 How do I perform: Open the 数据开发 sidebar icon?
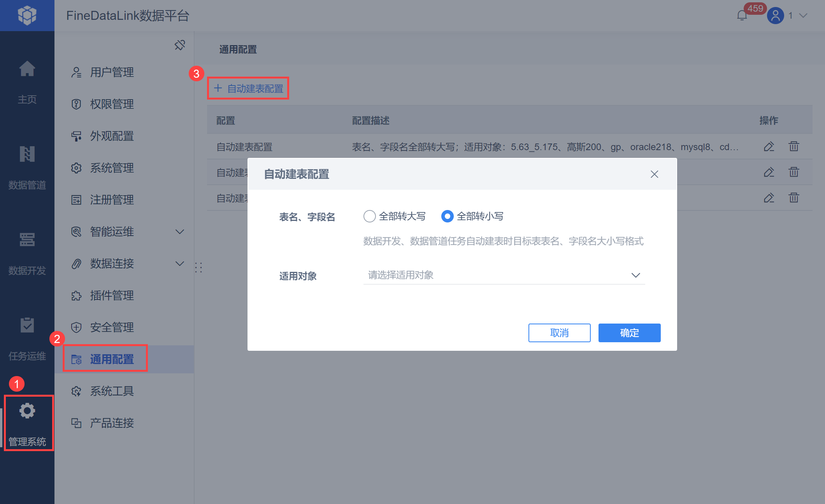click(27, 240)
